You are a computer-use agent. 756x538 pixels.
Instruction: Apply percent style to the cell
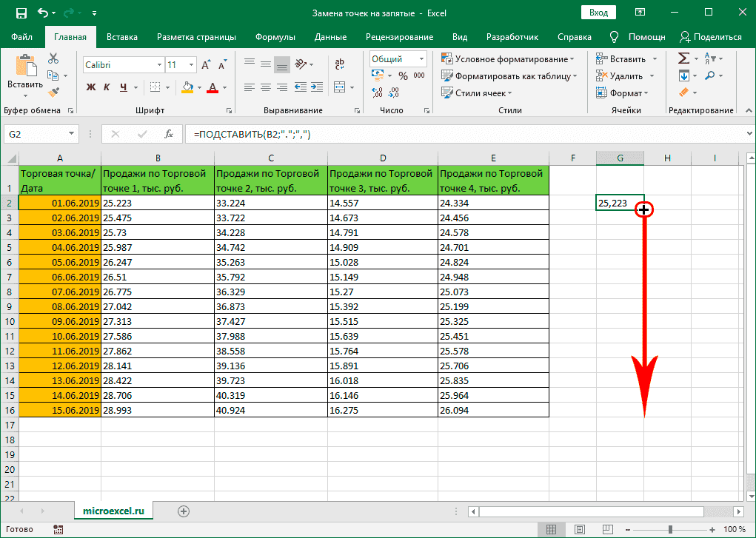click(x=403, y=75)
